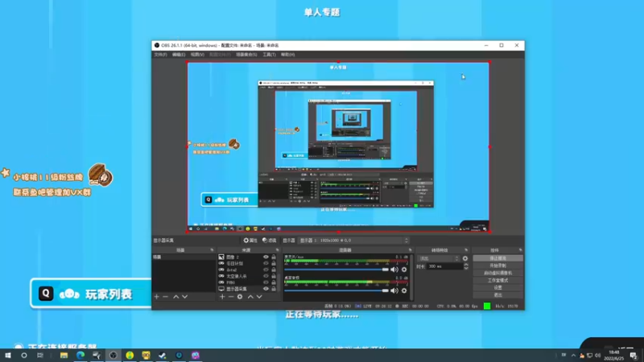Viewport: 644px width, 362px height.
Task: Pop out the 来源 dock panel
Action: click(x=278, y=250)
